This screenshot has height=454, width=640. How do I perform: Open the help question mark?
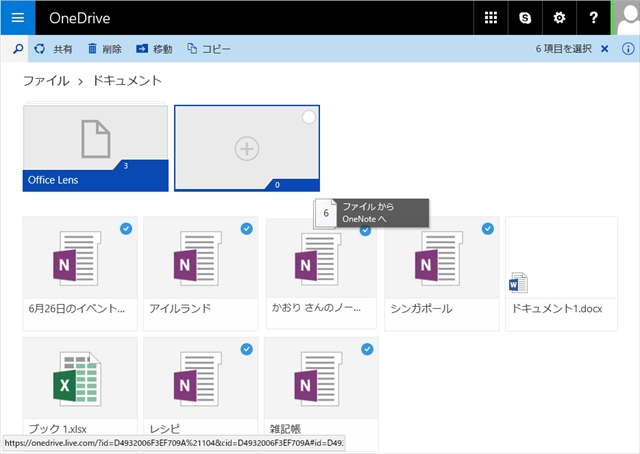tap(593, 18)
